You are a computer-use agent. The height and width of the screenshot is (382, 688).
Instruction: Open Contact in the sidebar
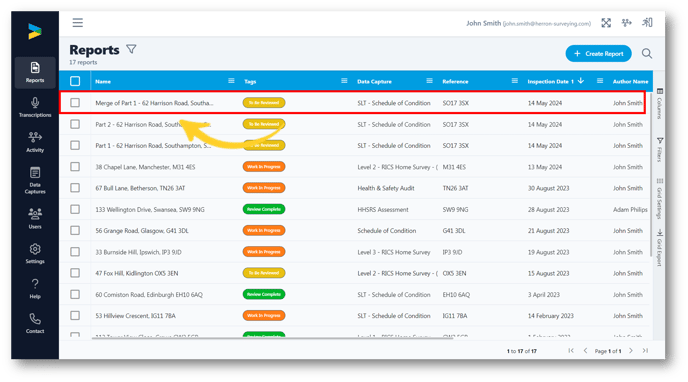click(35, 323)
